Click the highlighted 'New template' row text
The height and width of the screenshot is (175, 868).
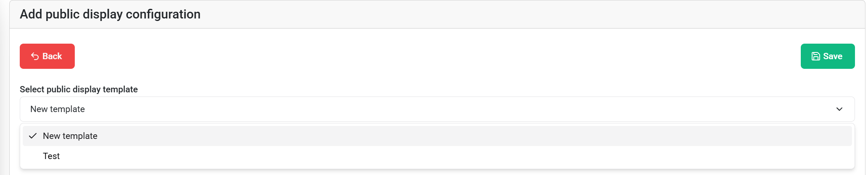(70, 136)
